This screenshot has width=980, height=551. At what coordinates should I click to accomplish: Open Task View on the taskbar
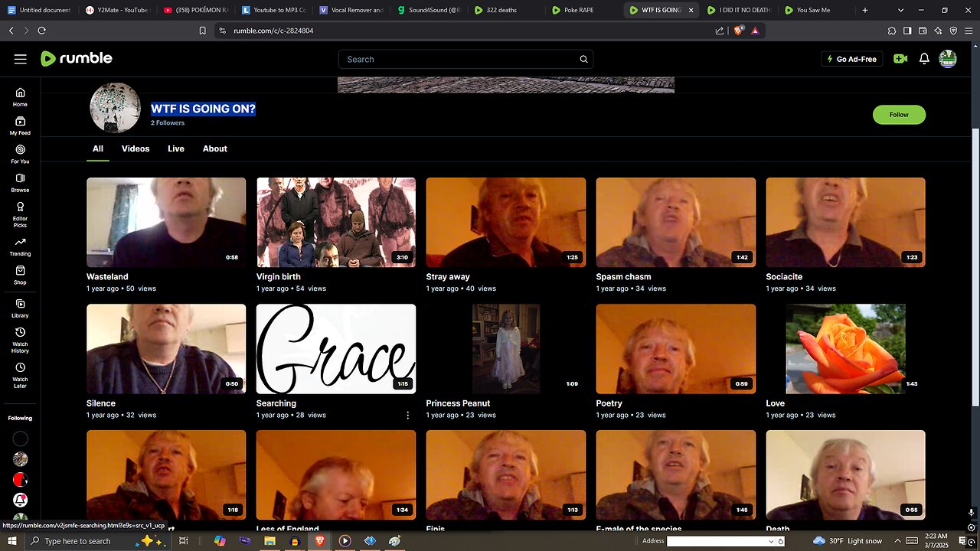click(x=184, y=541)
